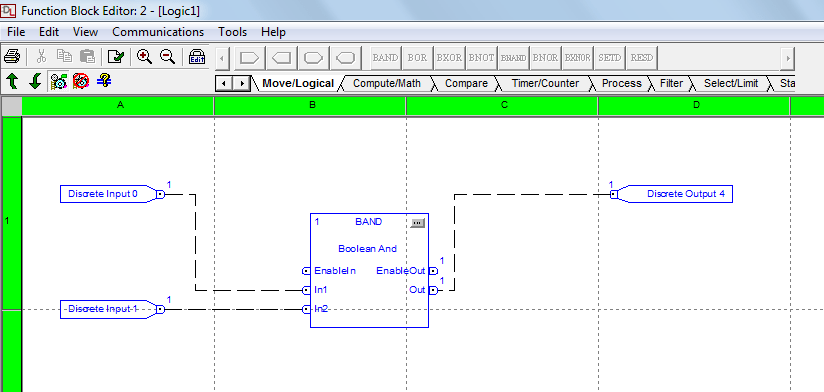
Task: Open the Tools menu
Action: 233,32
